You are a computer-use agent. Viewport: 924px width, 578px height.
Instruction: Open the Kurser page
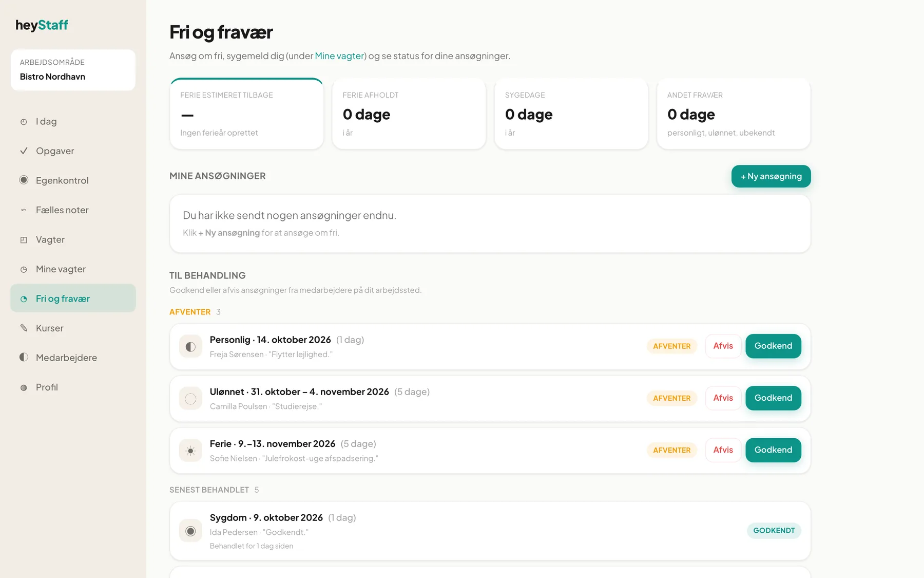(x=73, y=328)
